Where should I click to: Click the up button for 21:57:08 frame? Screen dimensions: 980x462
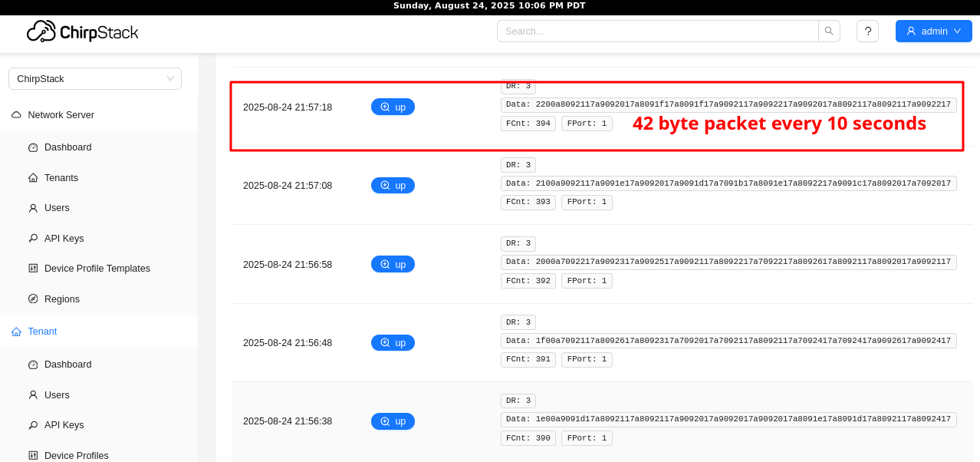(x=393, y=185)
